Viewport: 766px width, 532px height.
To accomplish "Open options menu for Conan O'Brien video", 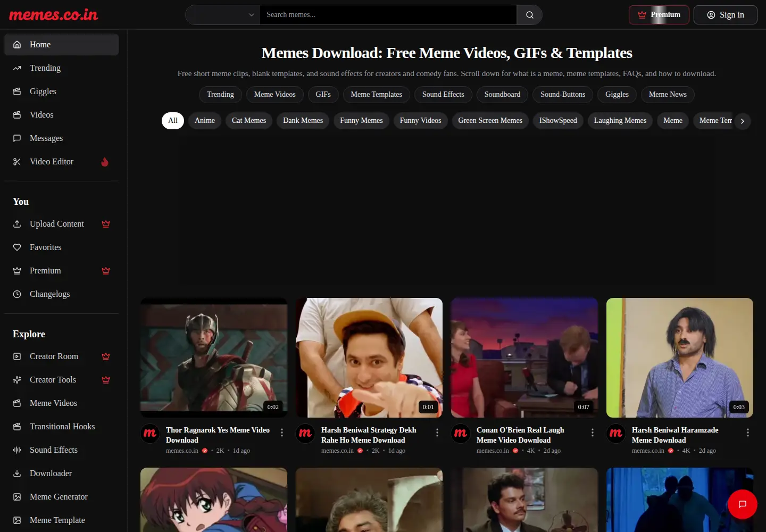I will point(593,433).
